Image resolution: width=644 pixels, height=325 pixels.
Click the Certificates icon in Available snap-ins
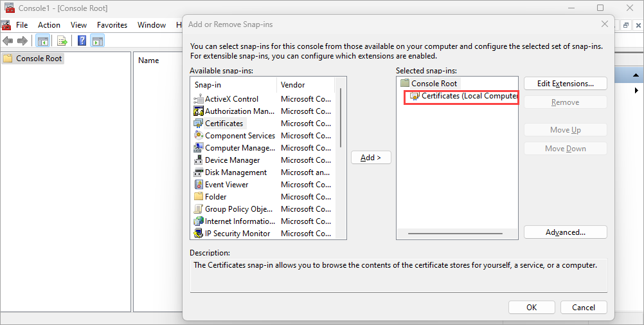199,124
